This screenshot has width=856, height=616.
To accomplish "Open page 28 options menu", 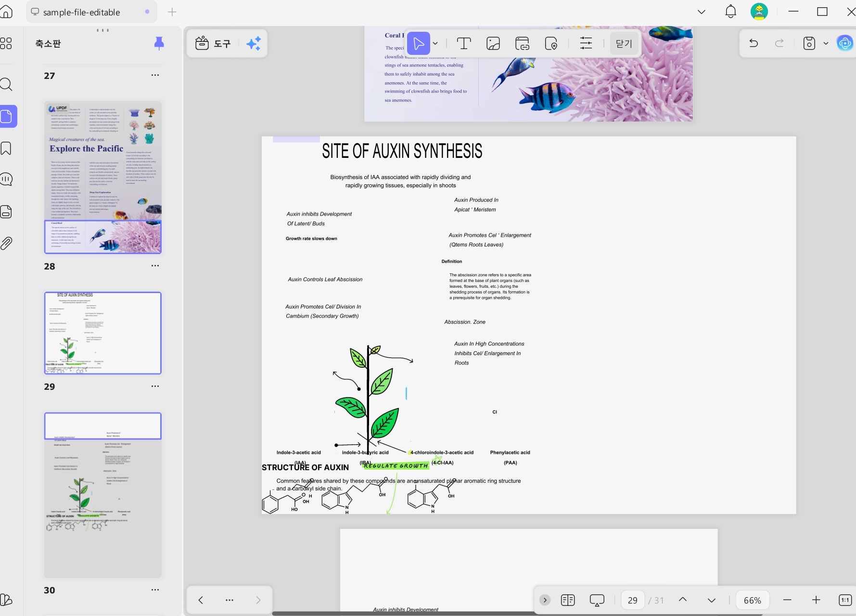I will coord(155,266).
